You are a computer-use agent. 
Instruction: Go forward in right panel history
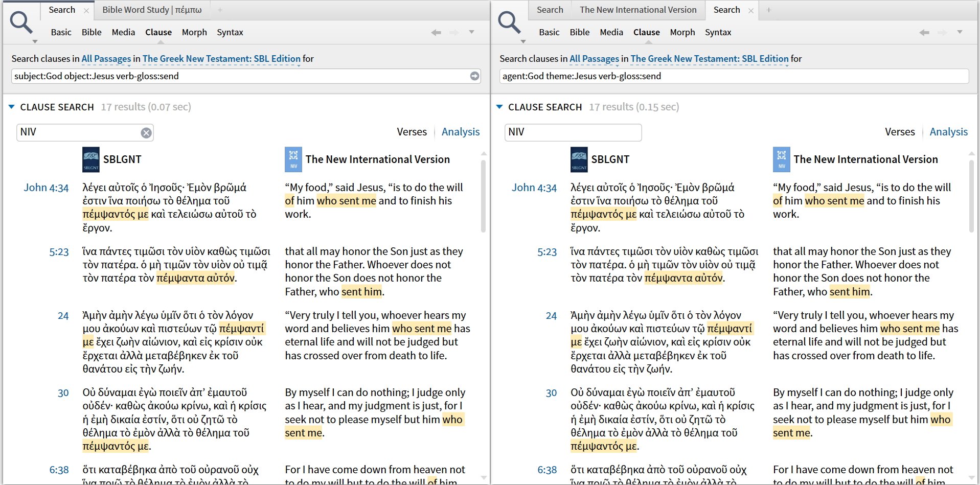942,32
